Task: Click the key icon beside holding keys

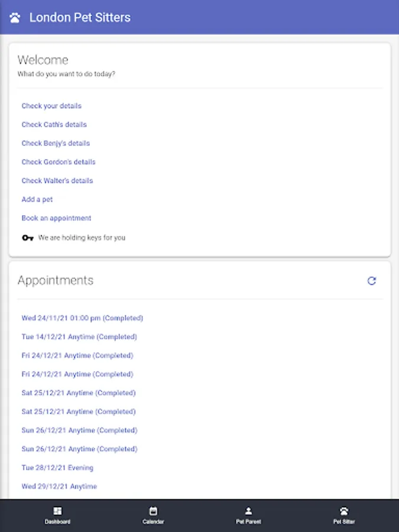Action: 27,238
